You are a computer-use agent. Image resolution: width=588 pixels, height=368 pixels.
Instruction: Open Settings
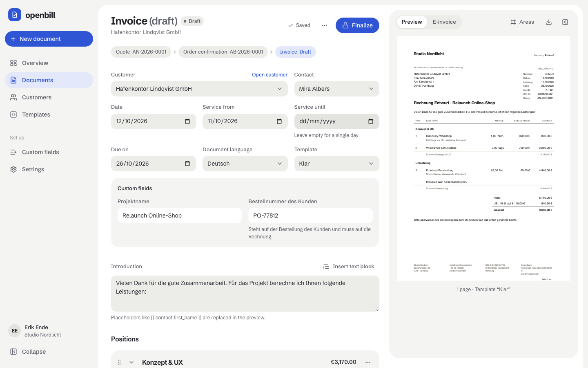pyautogui.click(x=49, y=169)
